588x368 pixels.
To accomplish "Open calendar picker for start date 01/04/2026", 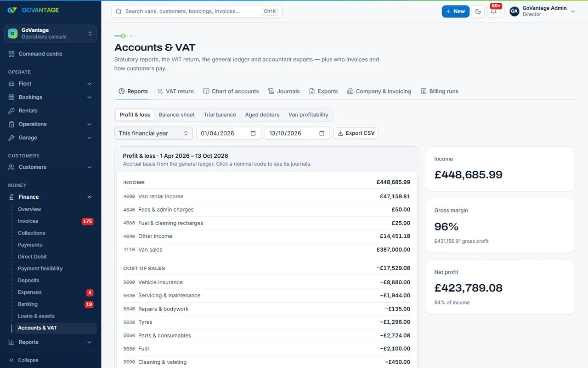I will (x=253, y=133).
